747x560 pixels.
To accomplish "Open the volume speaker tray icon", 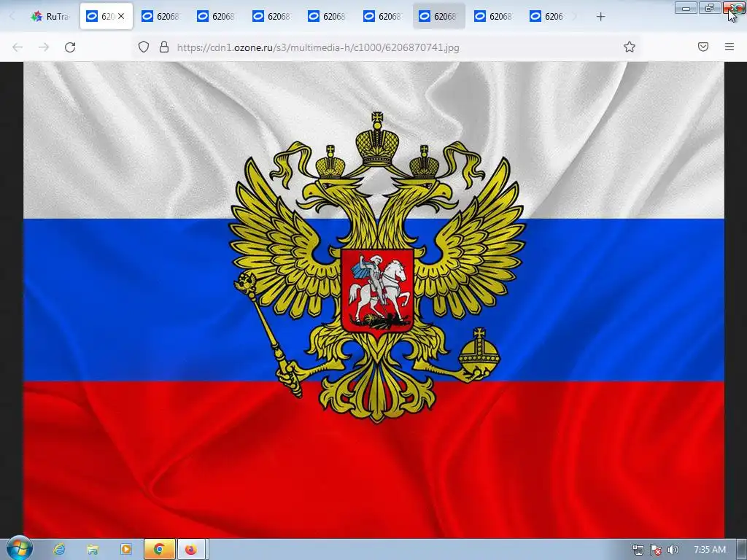I will pos(673,550).
